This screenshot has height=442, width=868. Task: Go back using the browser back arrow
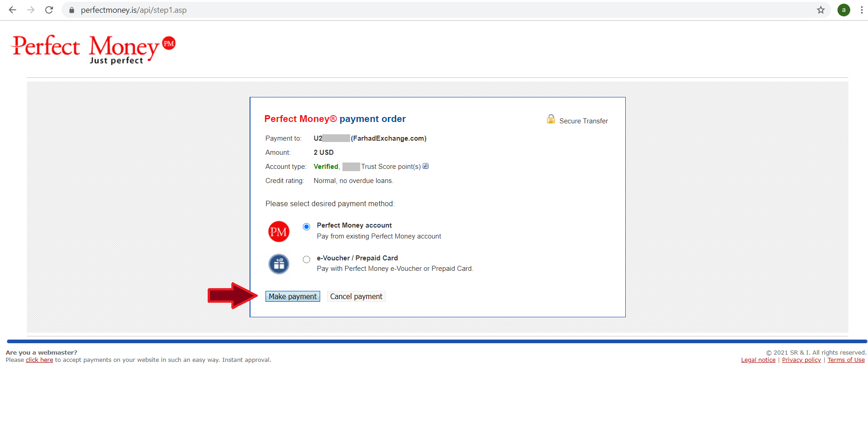point(12,10)
